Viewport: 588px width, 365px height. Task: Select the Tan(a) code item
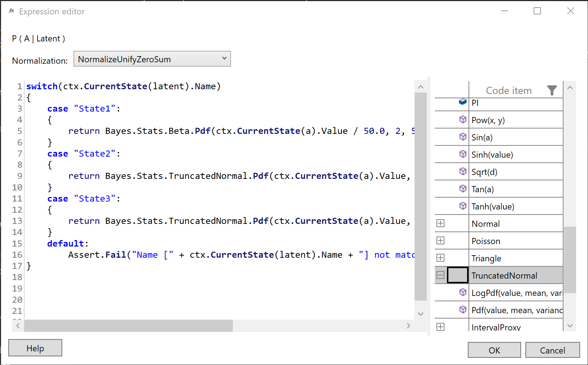point(483,189)
